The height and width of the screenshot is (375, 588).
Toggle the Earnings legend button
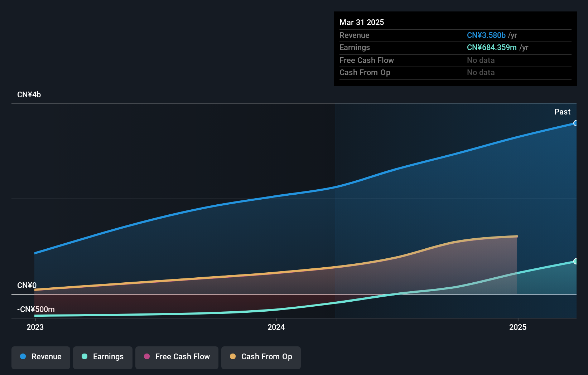[103, 357]
